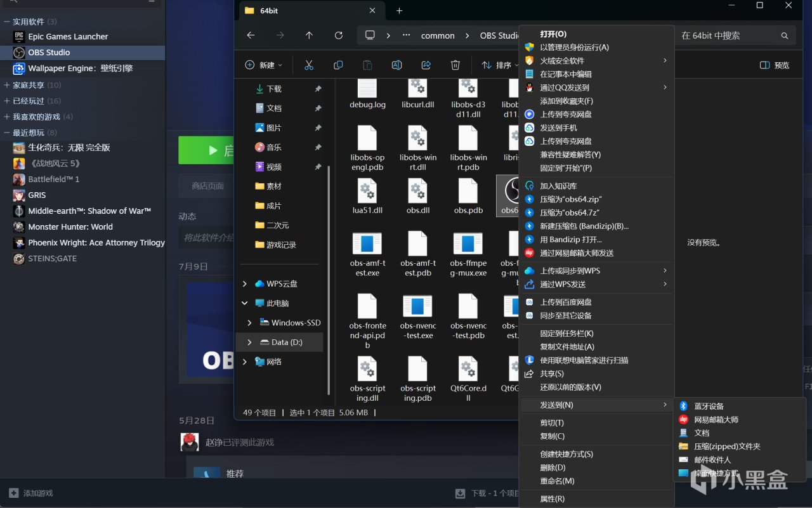
Task: Choose 固定到任务栏(K) from context menu
Action: (596, 334)
